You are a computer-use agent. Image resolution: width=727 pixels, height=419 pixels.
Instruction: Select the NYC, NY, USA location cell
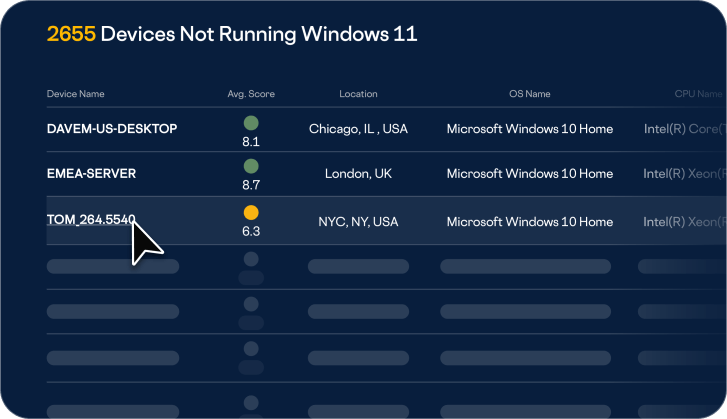click(x=358, y=221)
